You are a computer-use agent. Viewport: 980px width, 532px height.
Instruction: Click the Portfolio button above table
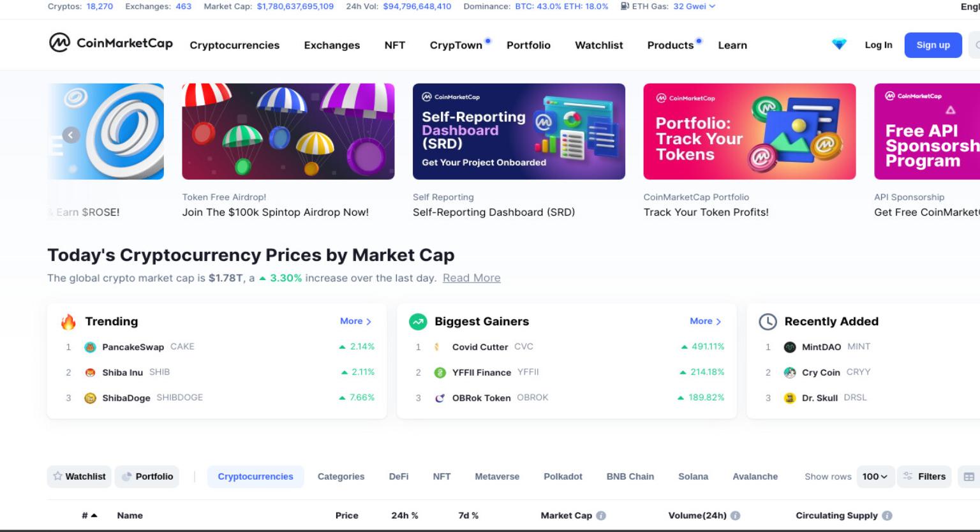click(147, 477)
